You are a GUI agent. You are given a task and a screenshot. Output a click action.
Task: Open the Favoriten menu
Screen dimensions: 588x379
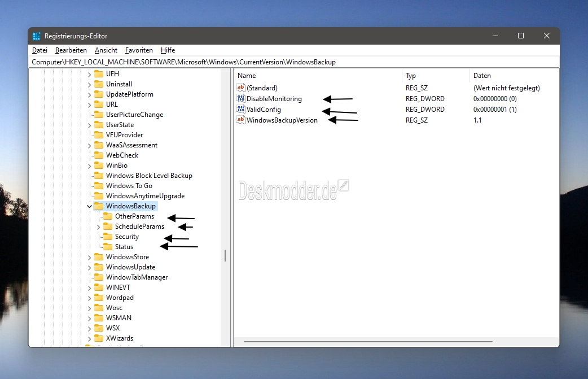139,50
